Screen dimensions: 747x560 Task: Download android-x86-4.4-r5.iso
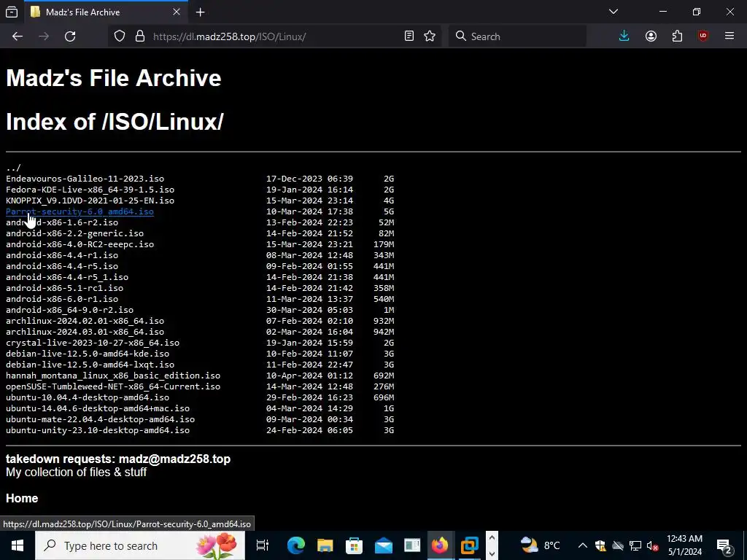(x=62, y=266)
